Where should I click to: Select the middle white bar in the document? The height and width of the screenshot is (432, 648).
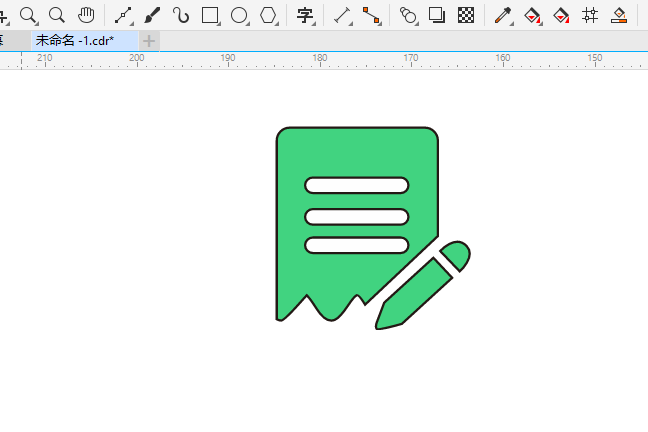357,217
